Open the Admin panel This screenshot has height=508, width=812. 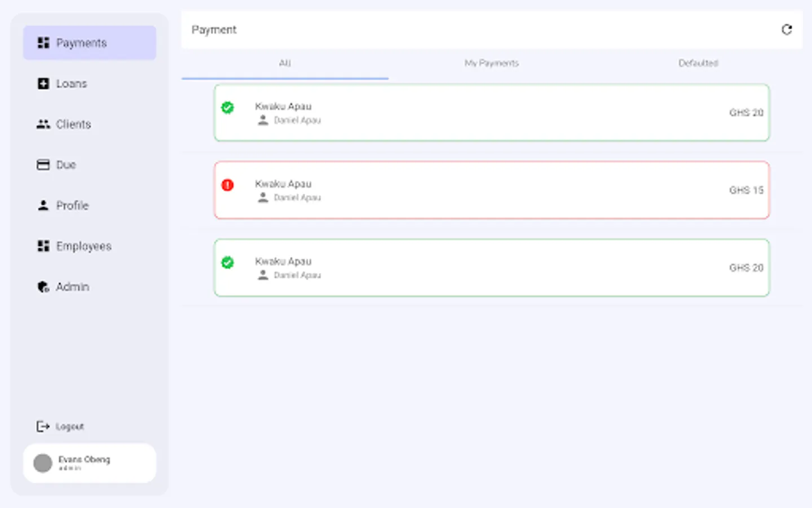coord(72,287)
